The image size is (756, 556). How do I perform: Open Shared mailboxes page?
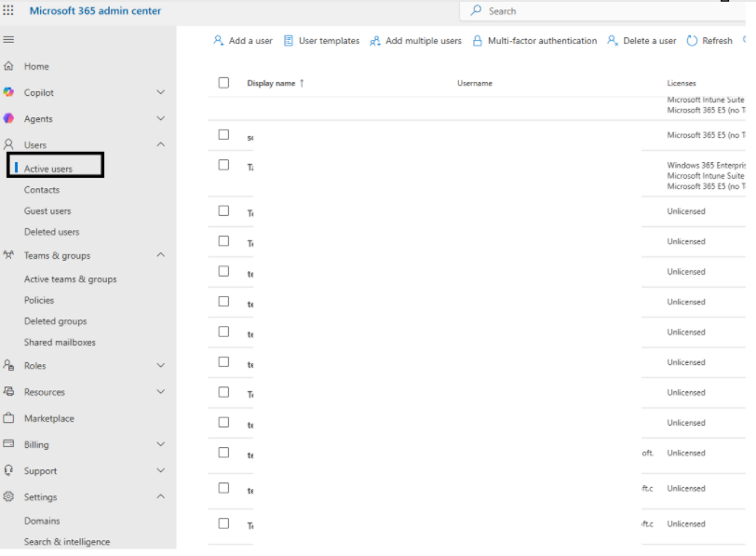[60, 343]
